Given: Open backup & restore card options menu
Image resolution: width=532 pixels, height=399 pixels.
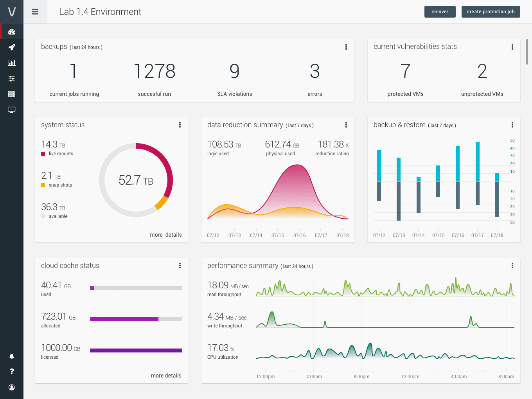Looking at the screenshot, I should 512,125.
